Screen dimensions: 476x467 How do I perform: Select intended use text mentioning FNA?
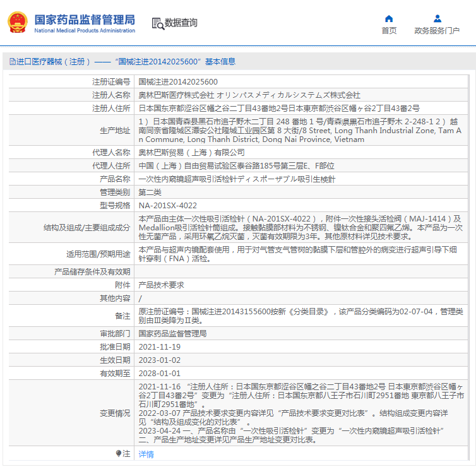pyautogui.click(x=297, y=254)
